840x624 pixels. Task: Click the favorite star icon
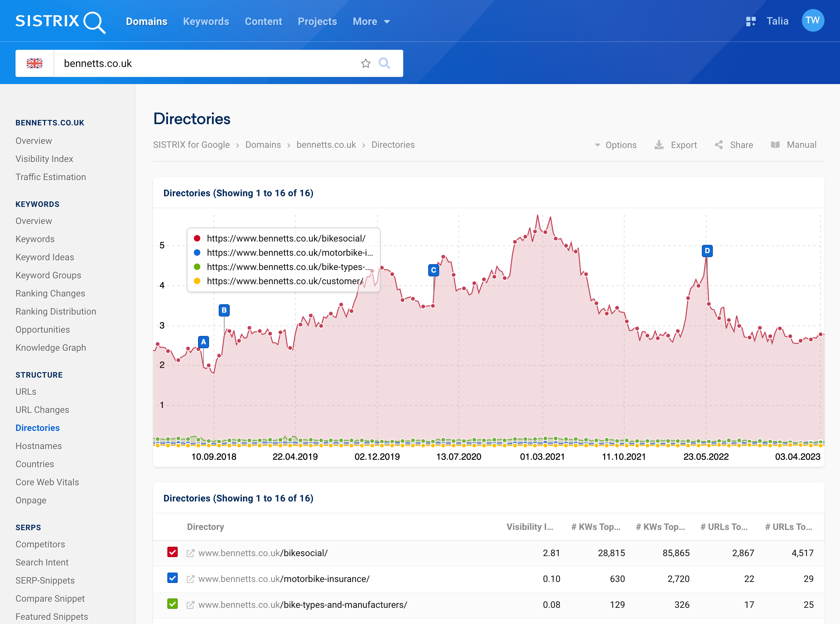coord(365,63)
